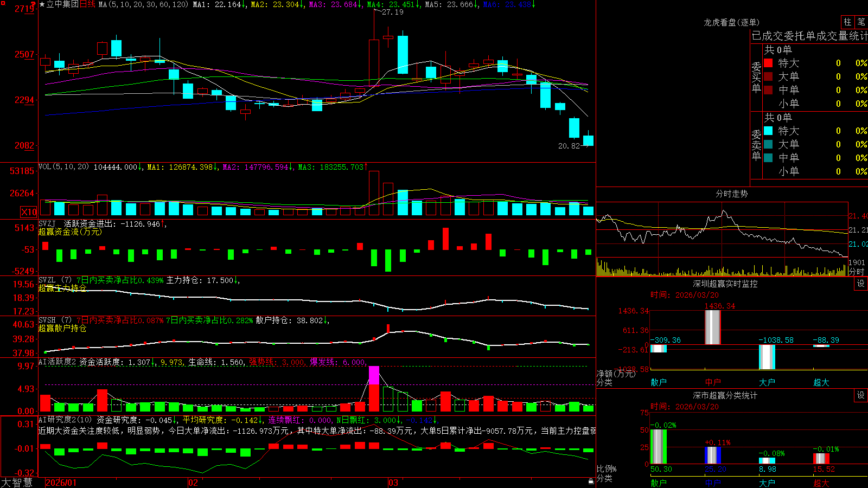868x488 pixels.
Task: Click the teal 中单 sell-order swatch
Action: pyautogui.click(x=768, y=158)
